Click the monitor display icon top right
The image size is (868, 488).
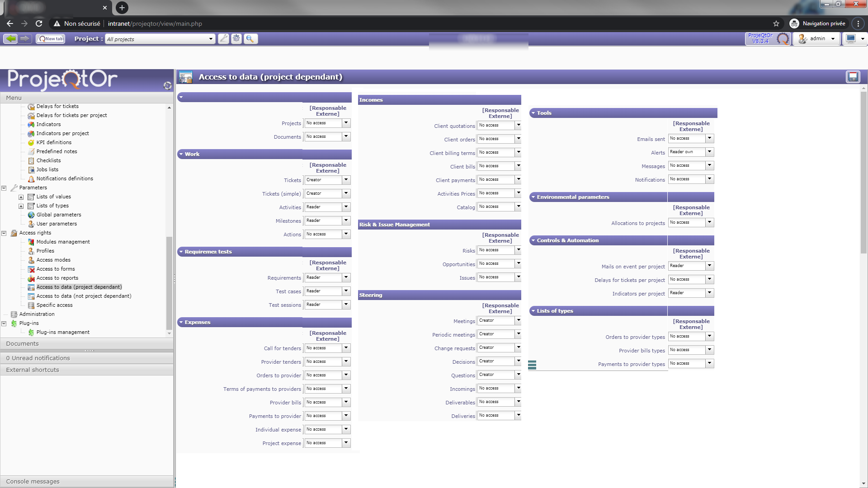pyautogui.click(x=851, y=39)
